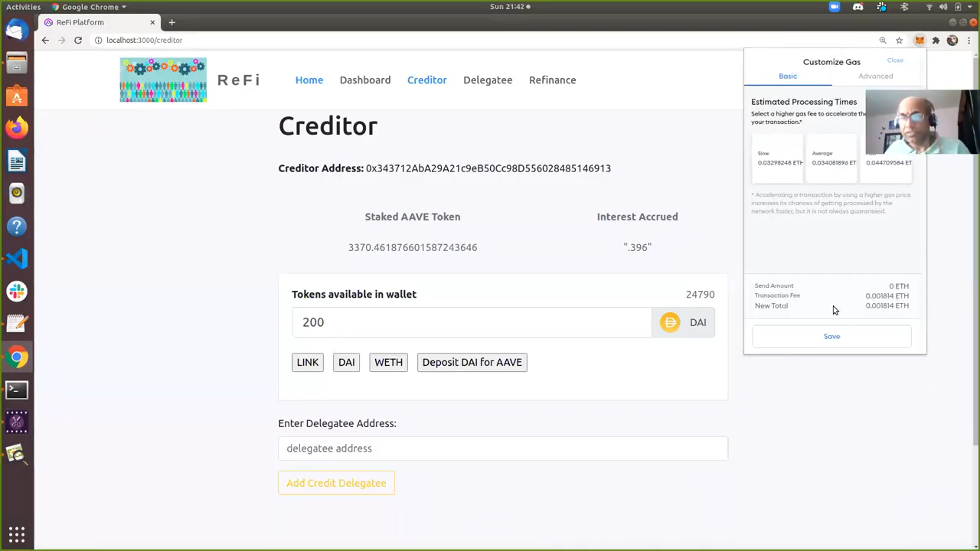
Task: Open the MetaMask fox extension icon
Action: [920, 40]
